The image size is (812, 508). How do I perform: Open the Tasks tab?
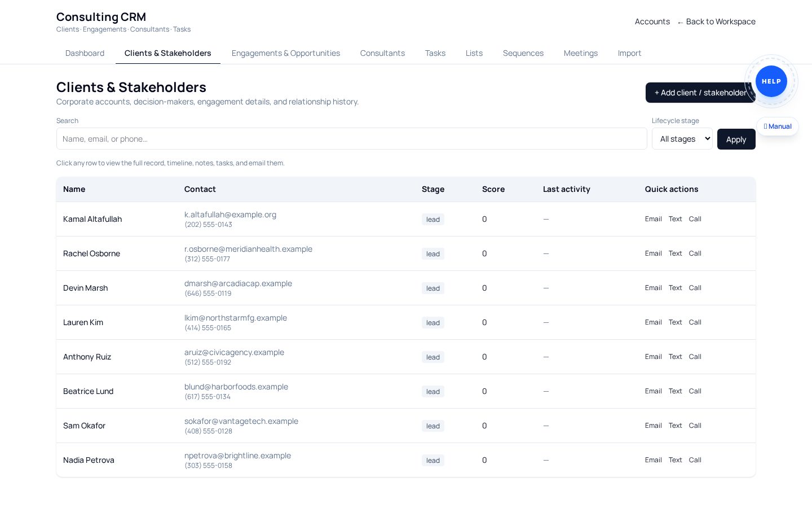tap(435, 53)
